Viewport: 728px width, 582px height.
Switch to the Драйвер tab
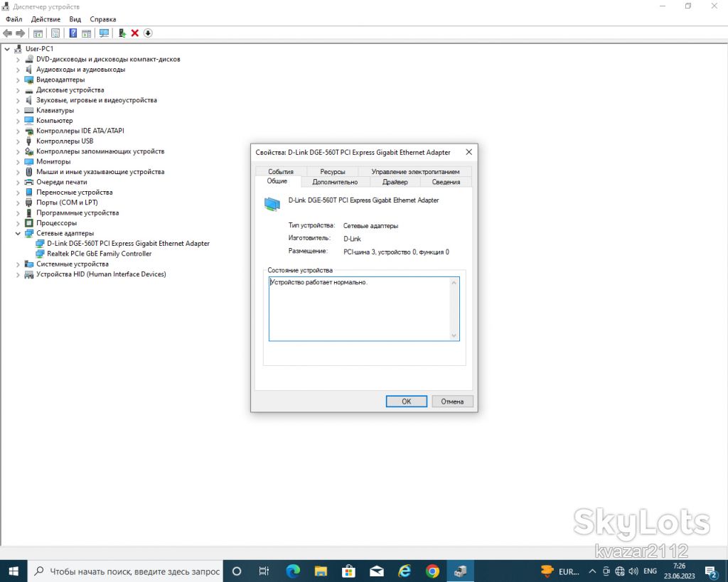[x=395, y=182]
